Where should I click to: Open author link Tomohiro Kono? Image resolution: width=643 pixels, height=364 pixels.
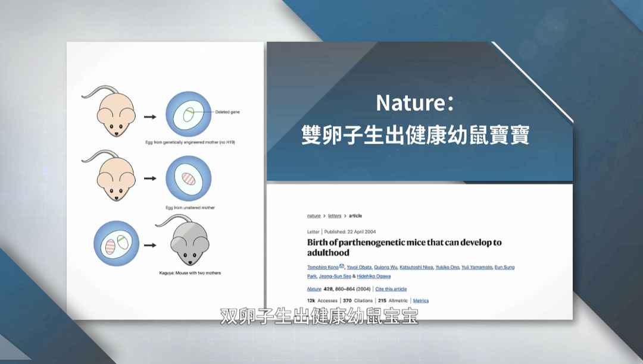point(323,267)
